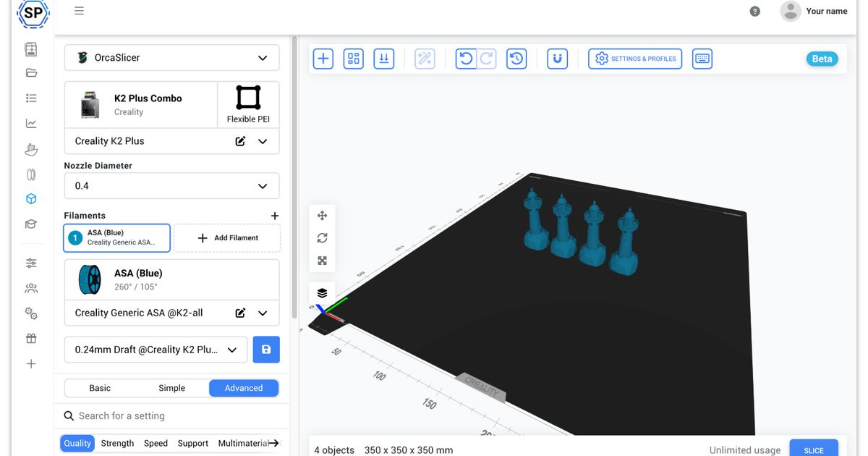Expand the Creality Generic ASA @K2-all dropdown
Screen dimensions: 868x456
[263, 313]
